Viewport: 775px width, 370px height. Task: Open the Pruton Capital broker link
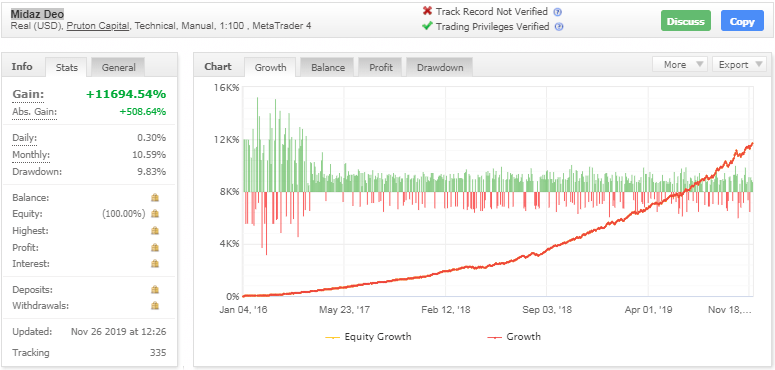(98, 26)
